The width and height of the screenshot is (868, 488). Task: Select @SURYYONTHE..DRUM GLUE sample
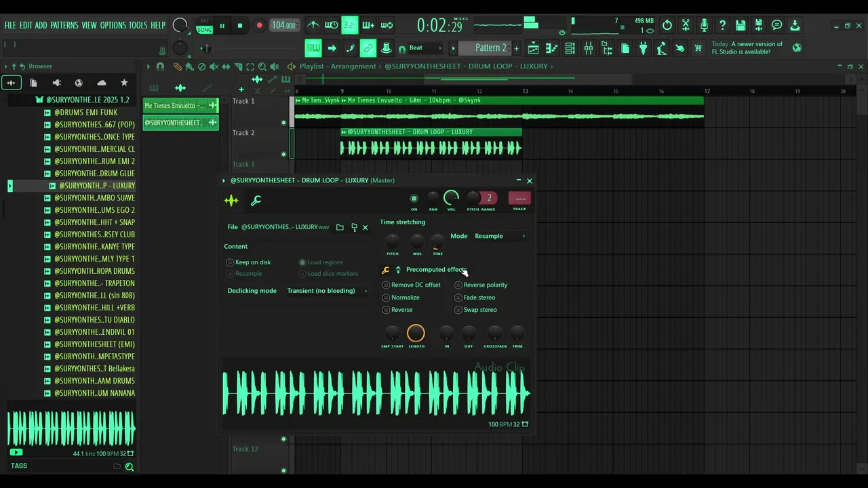[x=94, y=174]
